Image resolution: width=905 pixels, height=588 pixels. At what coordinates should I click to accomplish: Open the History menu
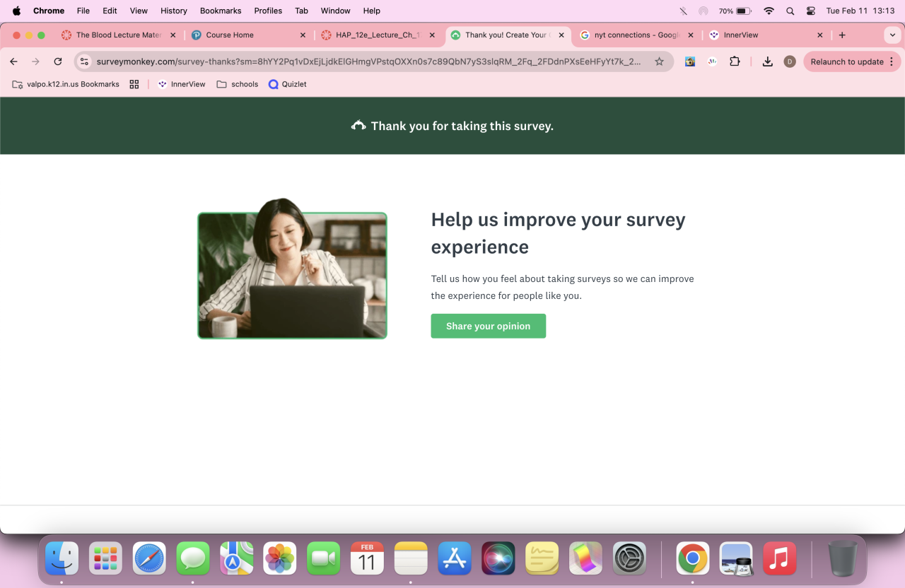(x=174, y=11)
